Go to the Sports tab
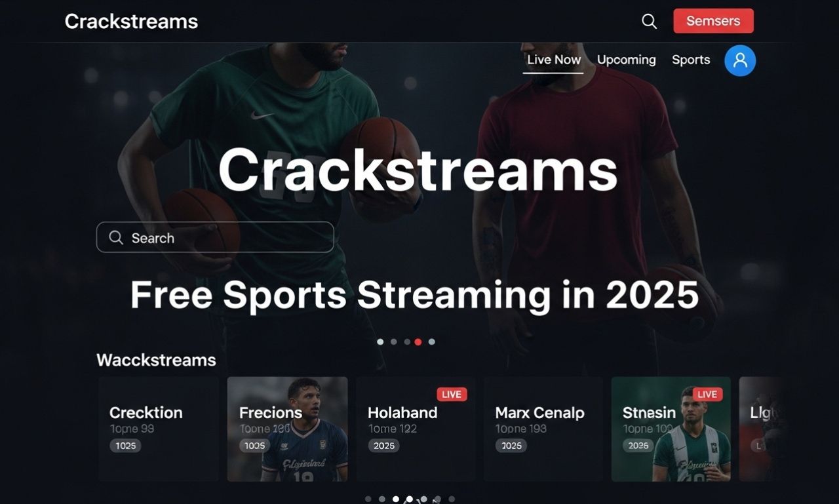This screenshot has width=839, height=504. [691, 60]
